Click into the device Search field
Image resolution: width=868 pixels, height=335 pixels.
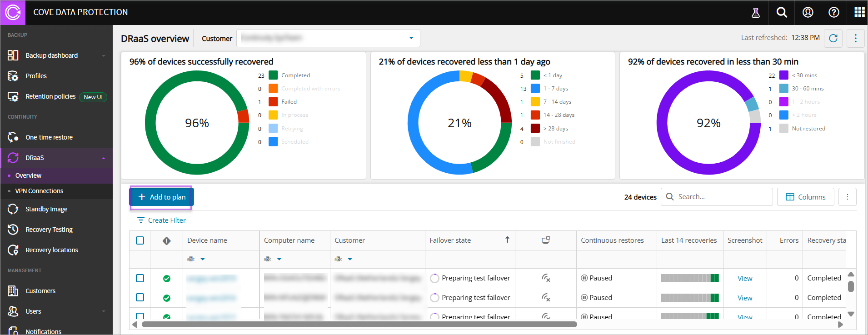pos(723,197)
